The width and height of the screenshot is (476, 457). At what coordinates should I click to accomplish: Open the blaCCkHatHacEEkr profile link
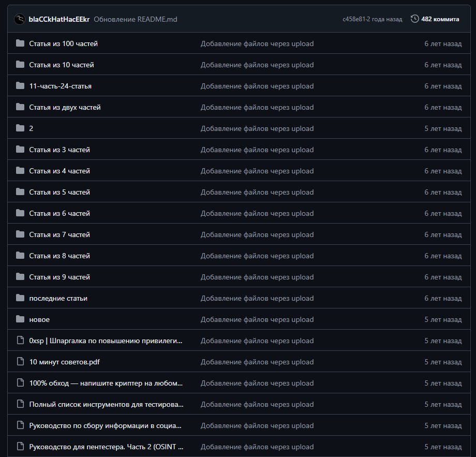59,19
